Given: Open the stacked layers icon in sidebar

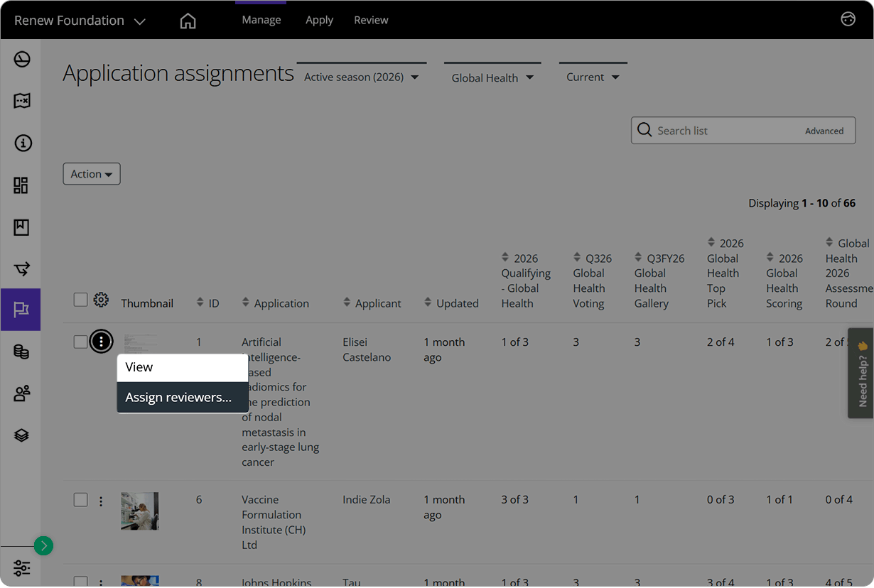Looking at the screenshot, I should tap(22, 435).
